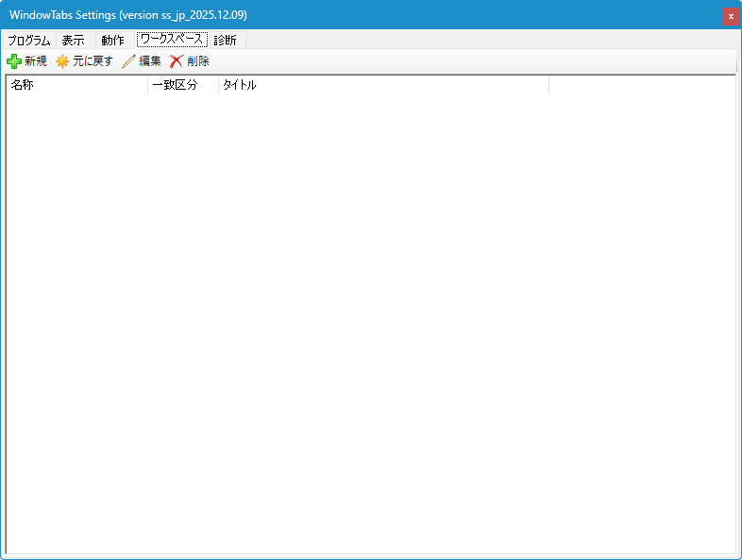Click the red X 削除 icon

pos(177,61)
